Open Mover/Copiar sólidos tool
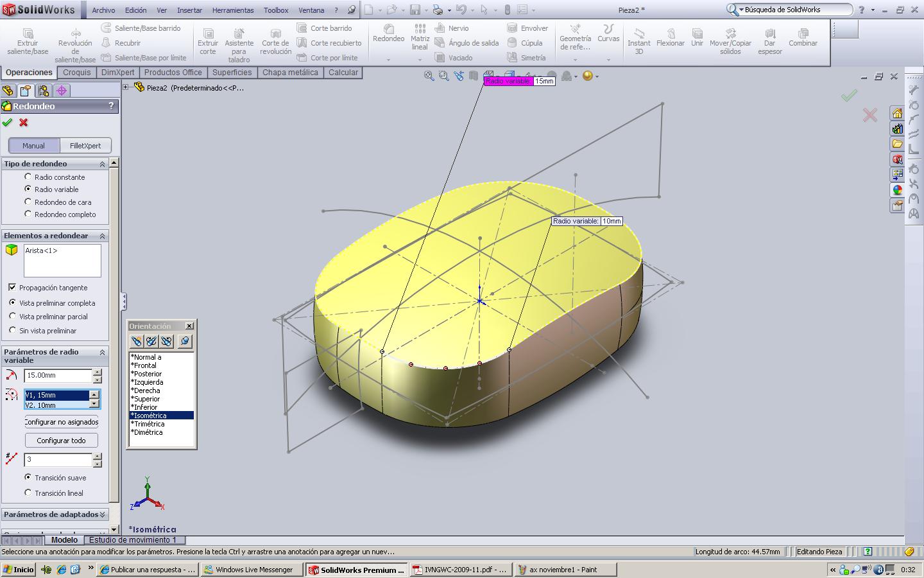The width and height of the screenshot is (924, 578). click(730, 41)
